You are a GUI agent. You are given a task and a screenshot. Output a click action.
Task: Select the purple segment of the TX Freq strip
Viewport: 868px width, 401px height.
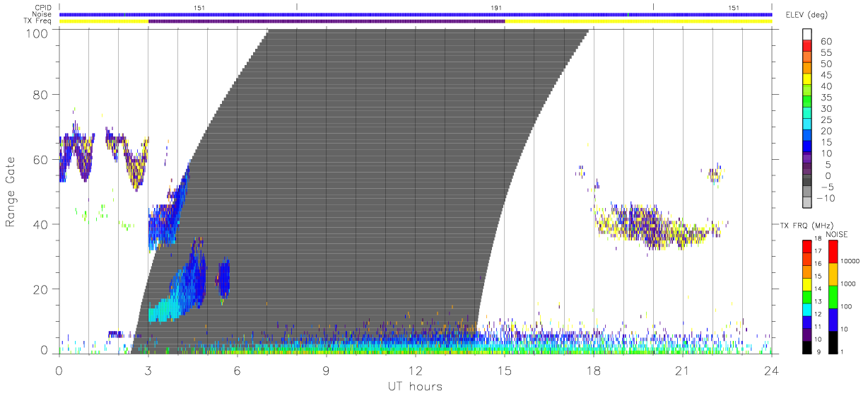point(327,21)
